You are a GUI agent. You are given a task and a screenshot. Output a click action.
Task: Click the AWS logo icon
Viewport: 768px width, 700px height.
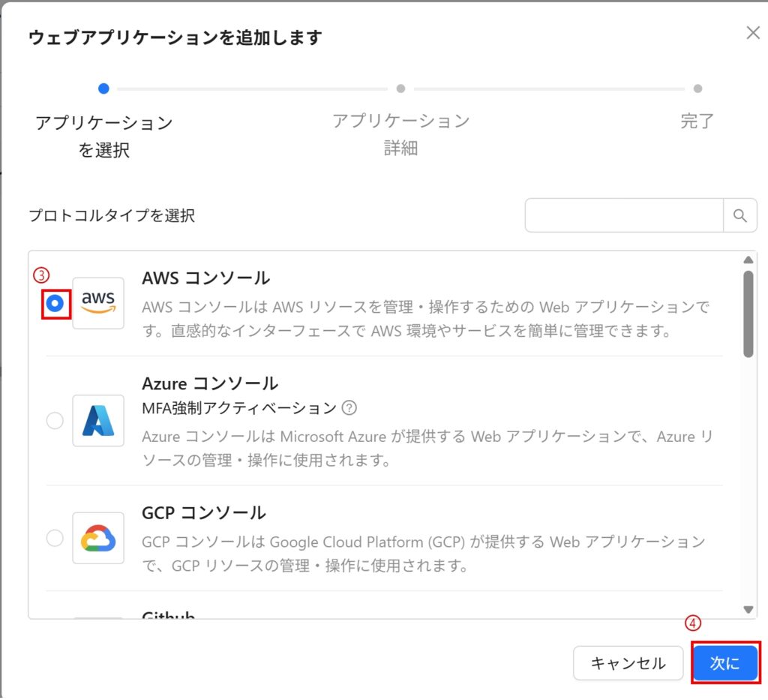tap(98, 303)
